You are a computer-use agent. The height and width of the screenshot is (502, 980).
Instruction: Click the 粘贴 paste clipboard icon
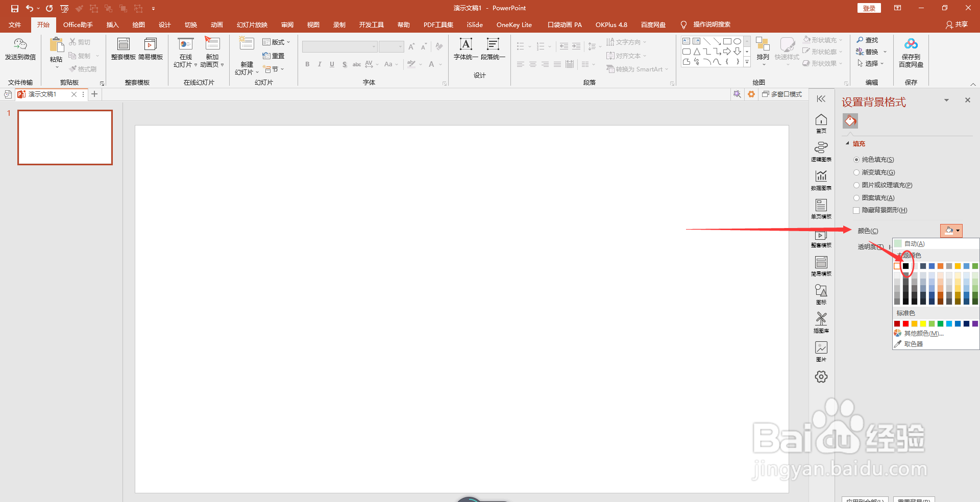point(56,45)
